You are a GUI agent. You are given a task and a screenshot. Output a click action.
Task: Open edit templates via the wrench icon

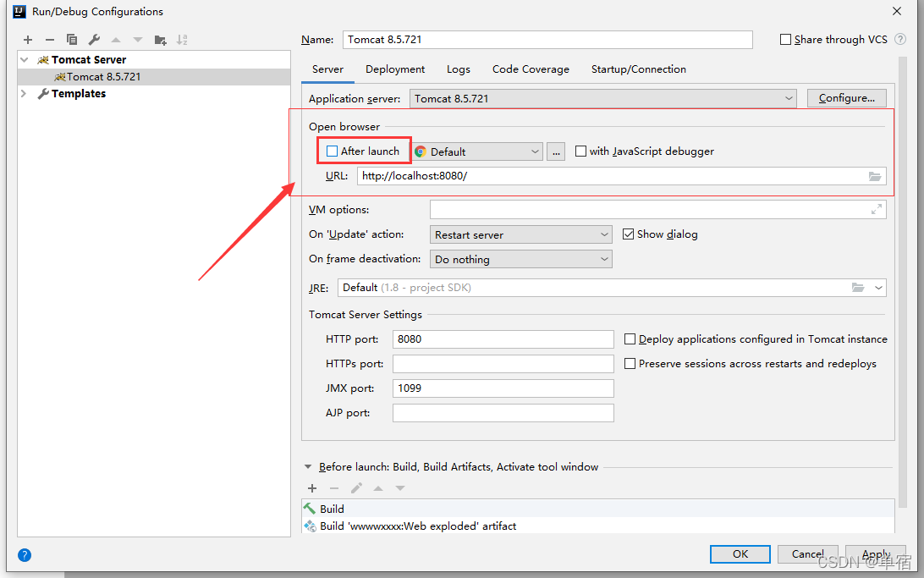tap(94, 40)
